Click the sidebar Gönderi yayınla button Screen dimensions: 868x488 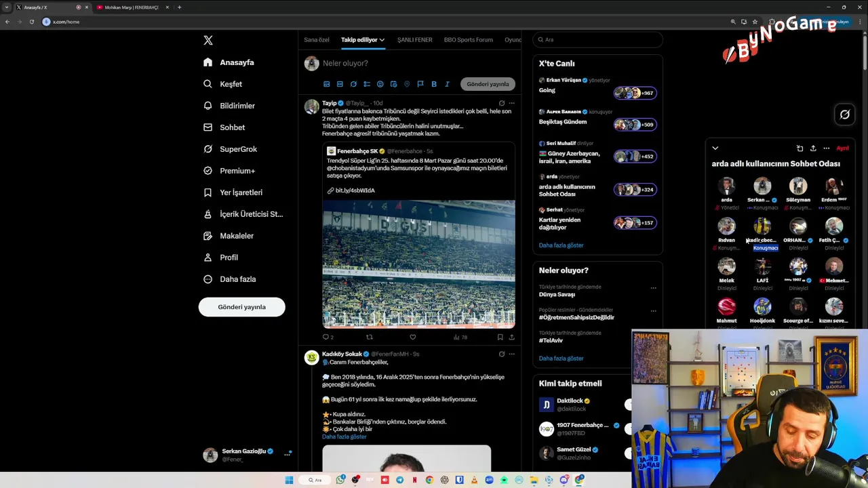point(241,307)
